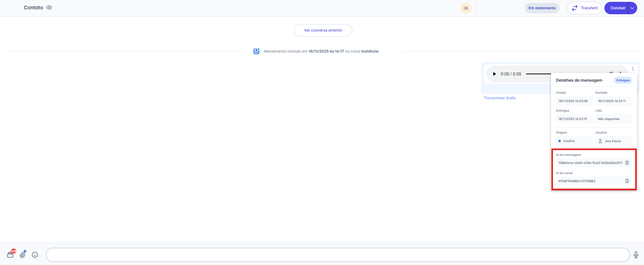Expand the Concluir dropdown arrow
Screen dimensions: 644x265
point(633,8)
